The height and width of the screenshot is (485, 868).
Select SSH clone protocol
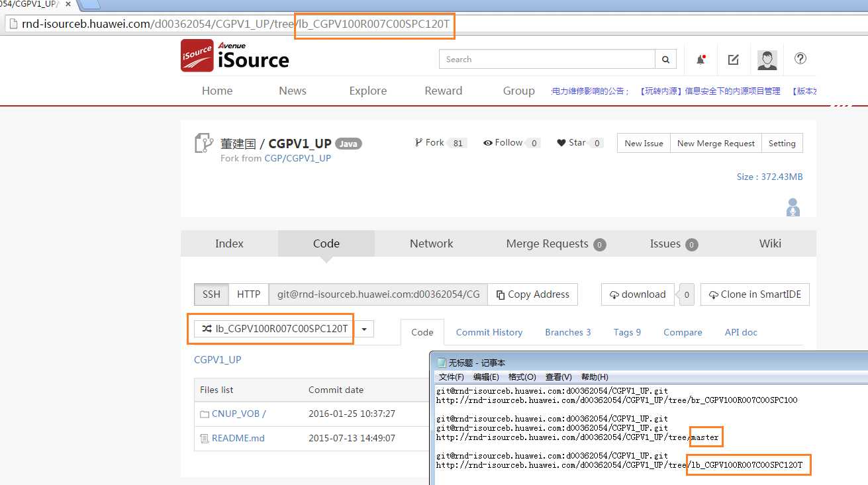tap(211, 294)
